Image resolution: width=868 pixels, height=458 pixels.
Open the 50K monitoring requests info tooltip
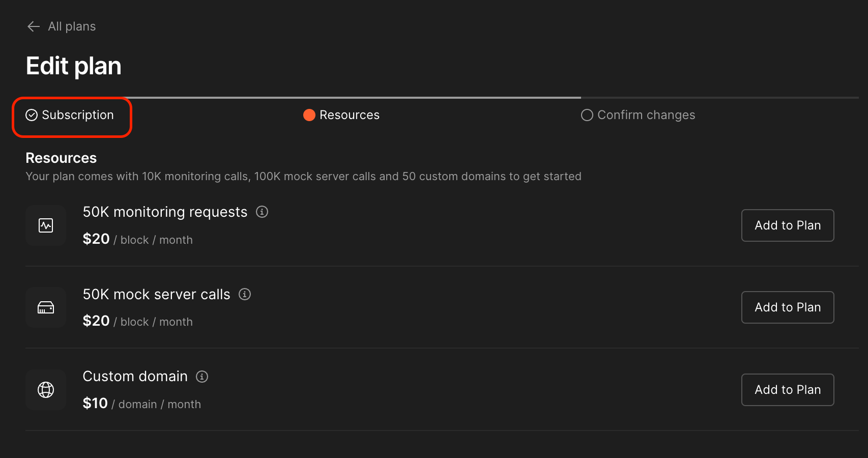tap(262, 212)
